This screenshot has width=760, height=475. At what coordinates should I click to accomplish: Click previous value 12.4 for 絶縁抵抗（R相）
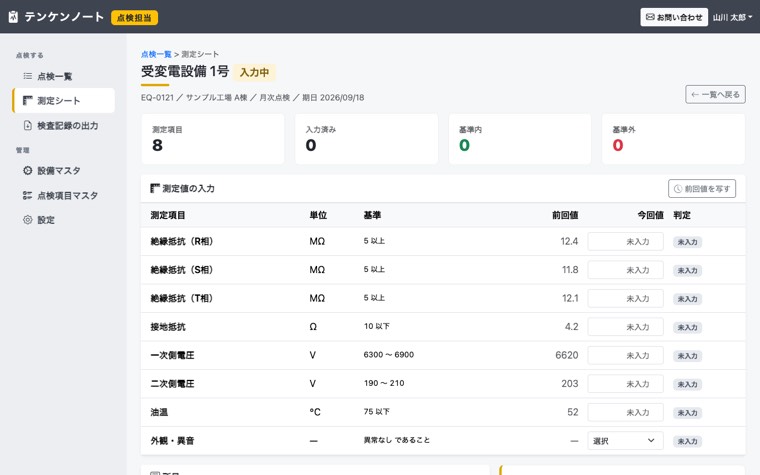(x=569, y=241)
